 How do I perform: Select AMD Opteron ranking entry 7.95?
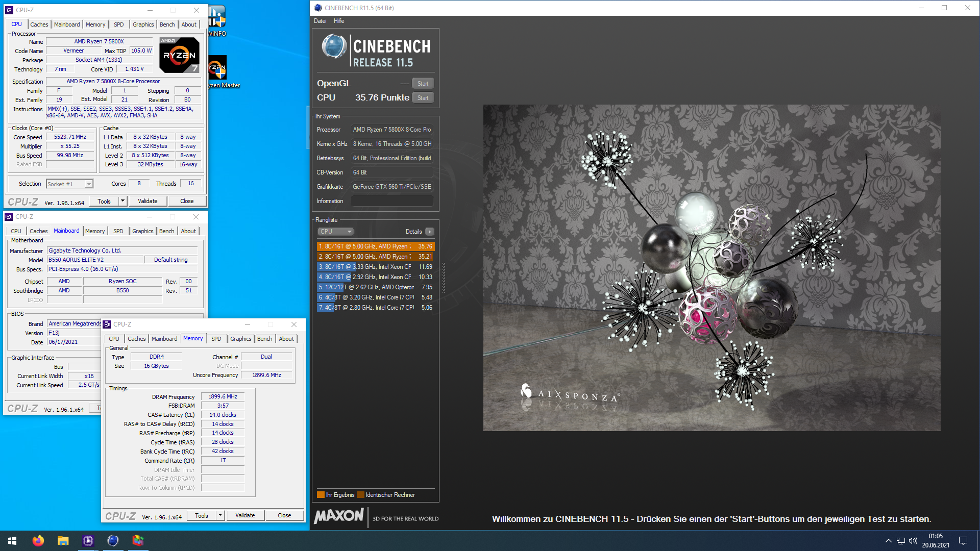click(x=376, y=287)
